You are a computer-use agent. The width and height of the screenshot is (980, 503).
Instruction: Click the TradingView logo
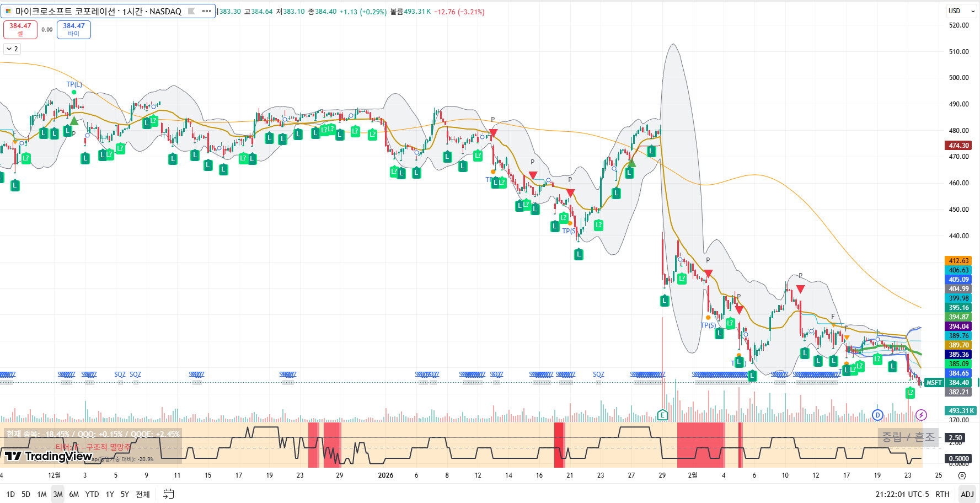click(49, 456)
